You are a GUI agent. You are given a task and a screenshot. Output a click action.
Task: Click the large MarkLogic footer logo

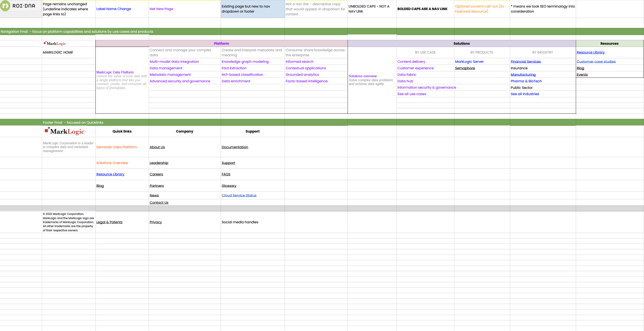coord(65,131)
